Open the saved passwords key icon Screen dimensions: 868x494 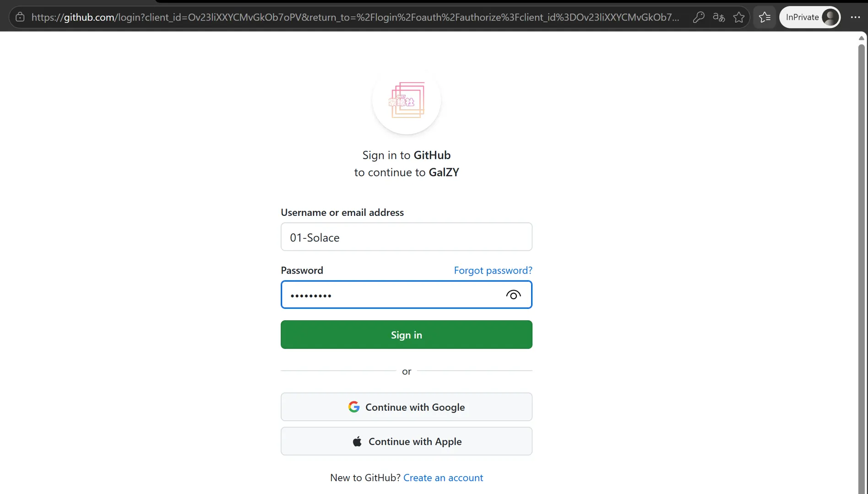[698, 17]
